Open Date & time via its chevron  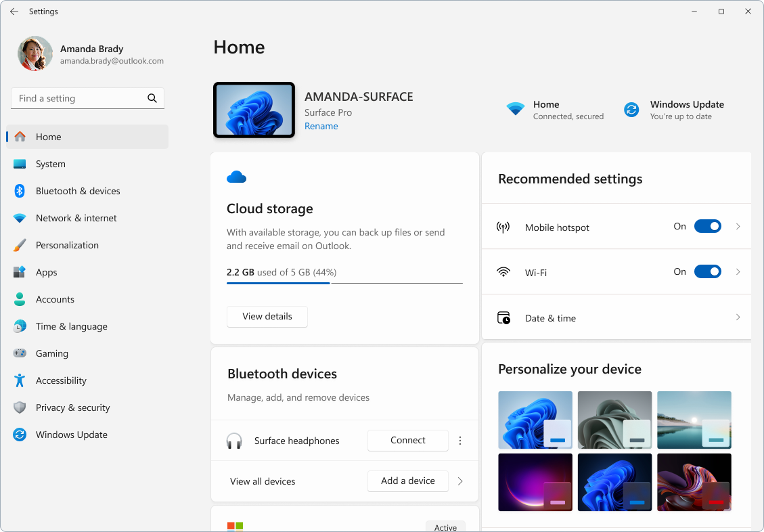coord(738,317)
